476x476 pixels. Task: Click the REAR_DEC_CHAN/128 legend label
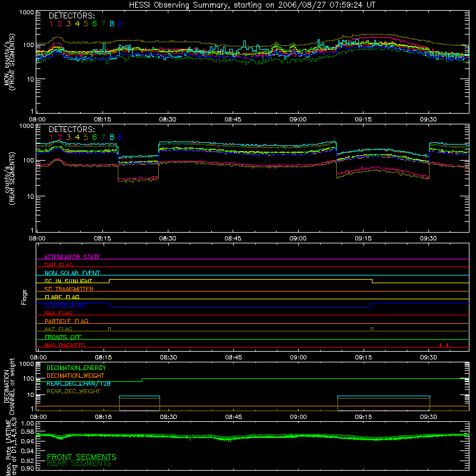click(79, 383)
